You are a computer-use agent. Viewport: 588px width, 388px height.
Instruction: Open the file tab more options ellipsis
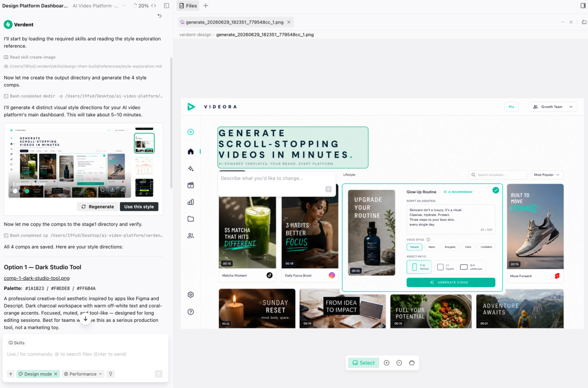tap(563, 22)
